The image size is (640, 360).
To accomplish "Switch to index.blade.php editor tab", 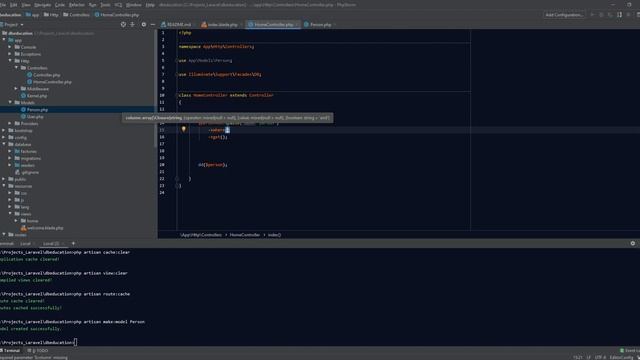I will (220, 24).
